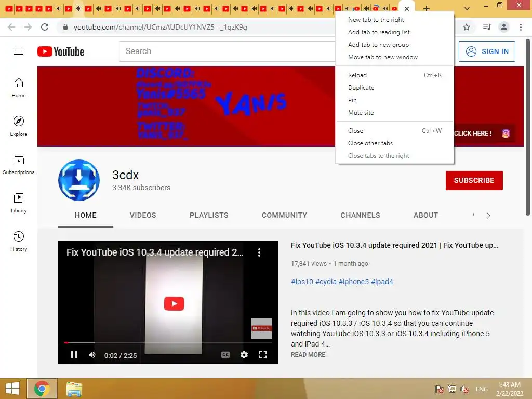
Task: Toggle closed captions on the video
Action: tap(225, 355)
